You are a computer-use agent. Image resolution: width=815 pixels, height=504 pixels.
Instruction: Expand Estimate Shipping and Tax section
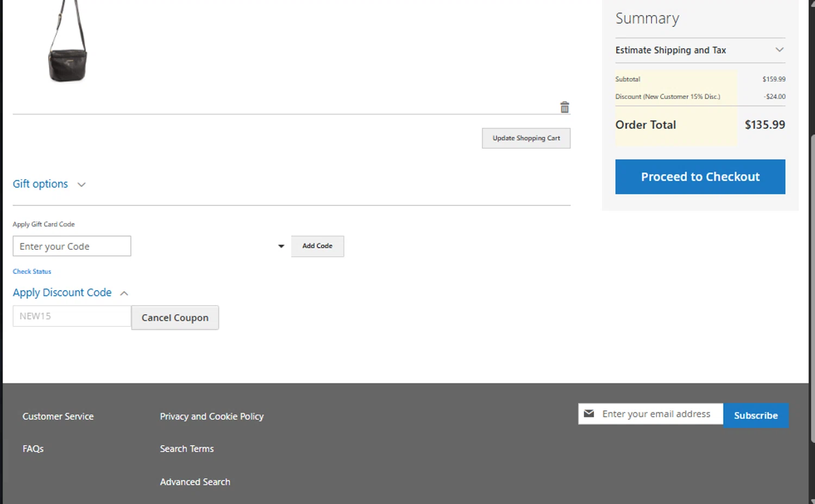click(x=700, y=50)
